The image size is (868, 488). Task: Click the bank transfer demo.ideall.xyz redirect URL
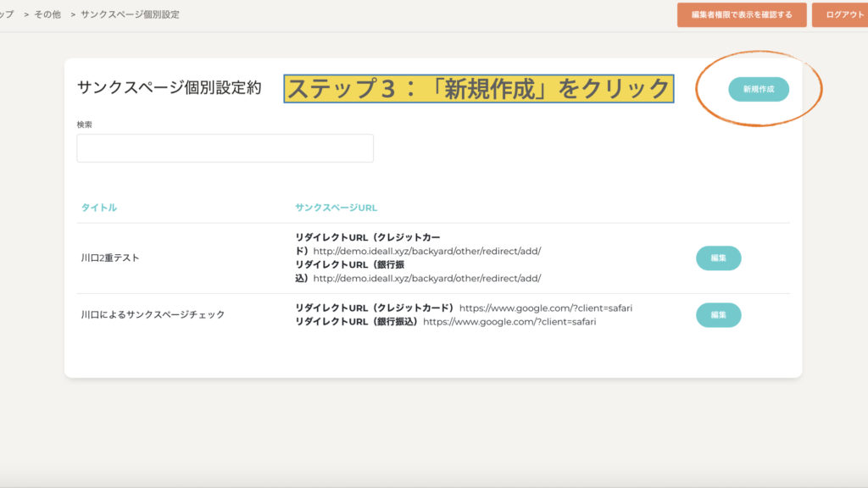(426, 278)
